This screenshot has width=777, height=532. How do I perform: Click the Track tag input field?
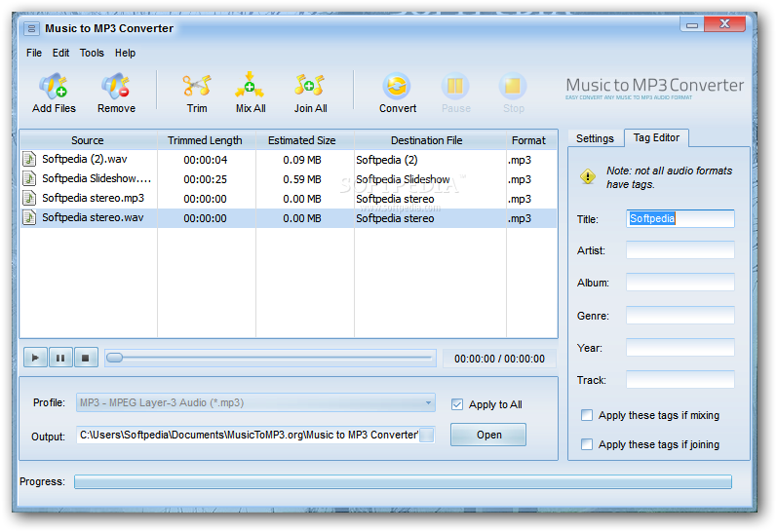coord(680,380)
